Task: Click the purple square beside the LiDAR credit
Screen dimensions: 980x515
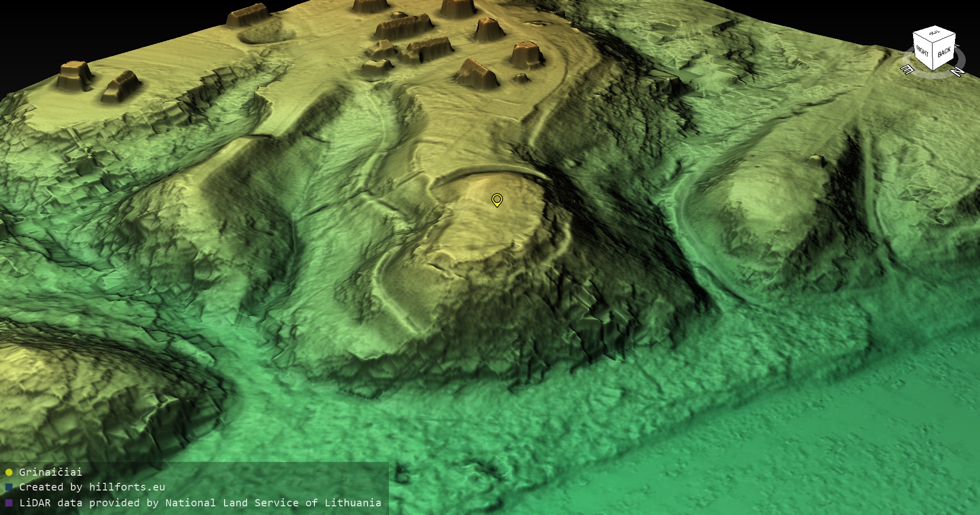Action: pos(9,503)
